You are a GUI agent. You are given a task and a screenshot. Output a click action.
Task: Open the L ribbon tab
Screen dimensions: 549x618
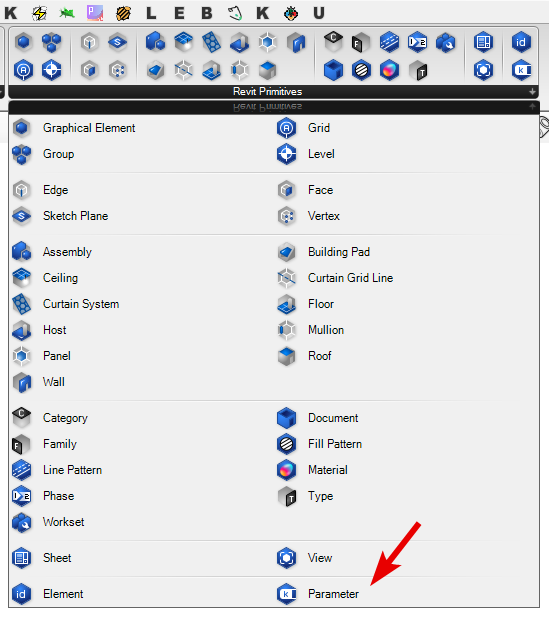point(151,13)
